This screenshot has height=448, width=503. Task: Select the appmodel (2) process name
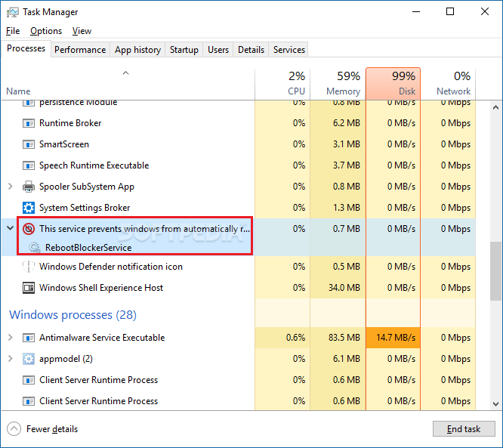click(66, 359)
